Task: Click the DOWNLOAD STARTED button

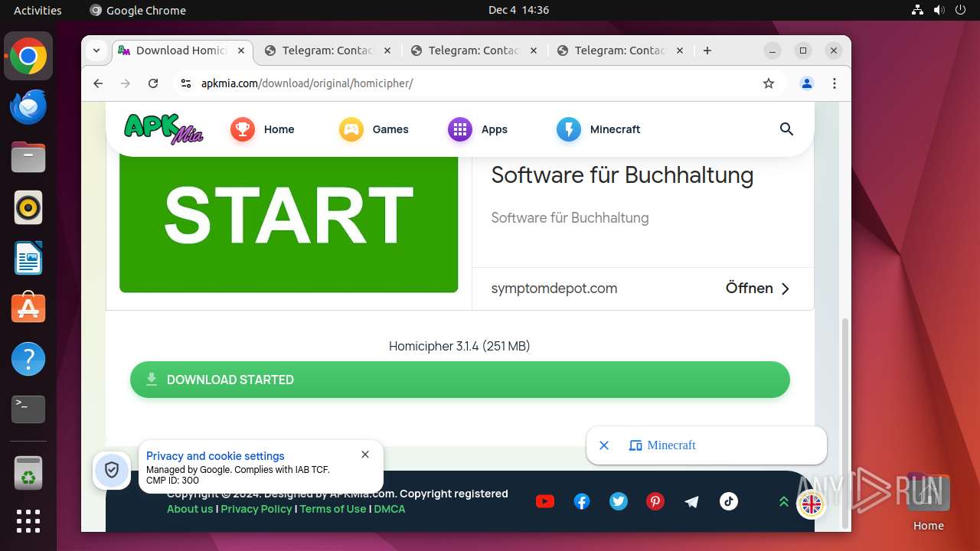Action: (459, 380)
